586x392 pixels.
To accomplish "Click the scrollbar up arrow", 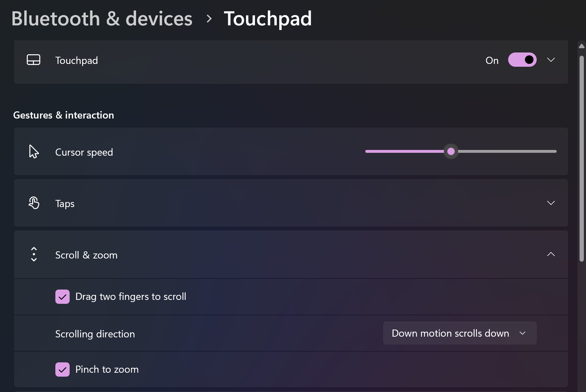I will click(x=581, y=46).
